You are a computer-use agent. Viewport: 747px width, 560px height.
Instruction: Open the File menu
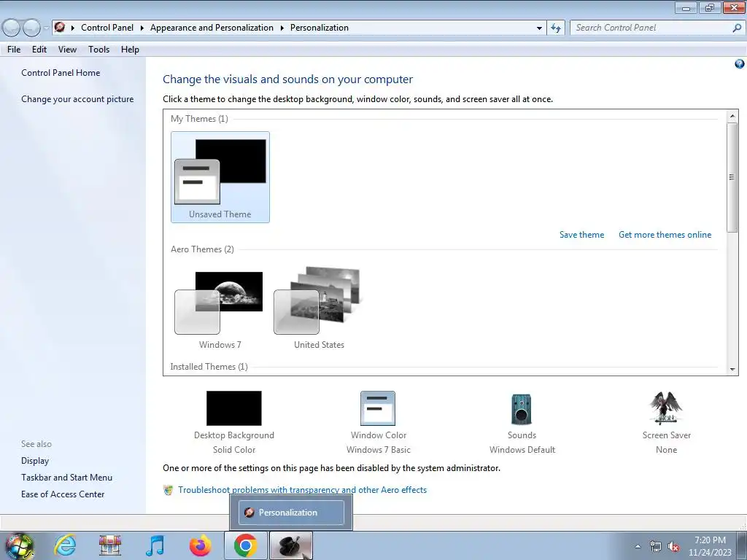tap(14, 50)
